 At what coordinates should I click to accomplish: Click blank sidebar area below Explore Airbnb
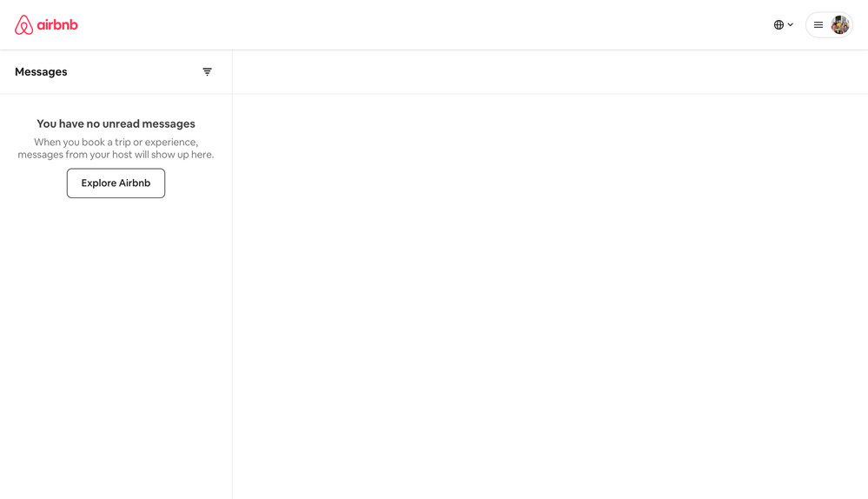tap(116, 348)
